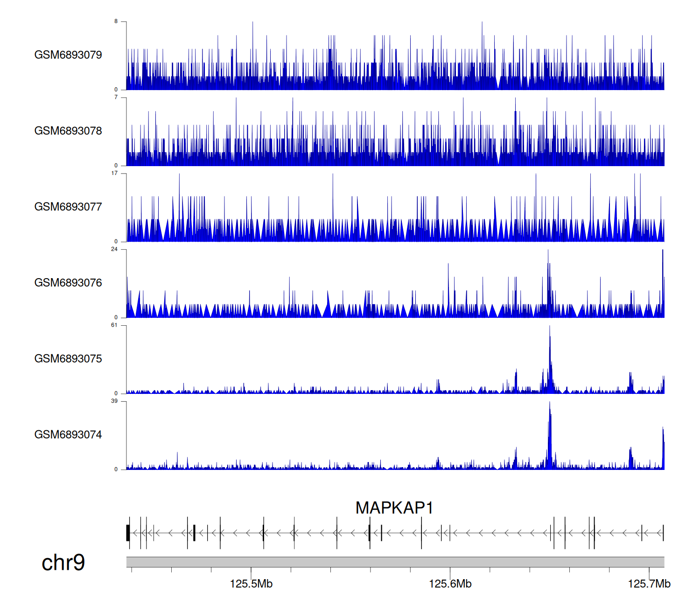Click the GSM6893077 track name
This screenshot has width=700, height=616.
click(x=68, y=207)
